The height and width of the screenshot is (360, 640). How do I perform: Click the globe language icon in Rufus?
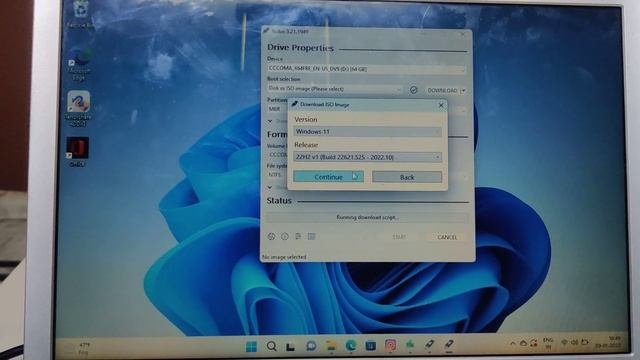click(271, 236)
